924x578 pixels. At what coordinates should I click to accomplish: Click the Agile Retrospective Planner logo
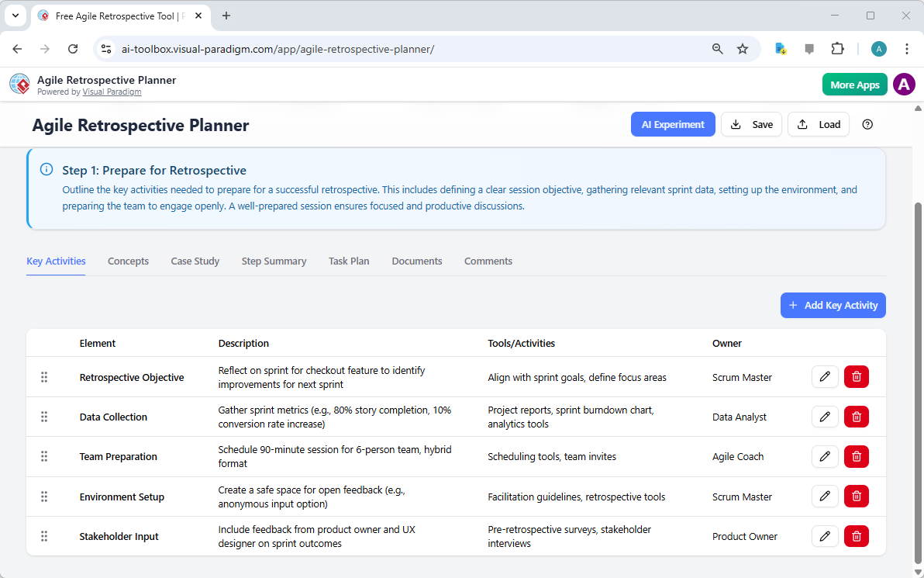click(19, 84)
